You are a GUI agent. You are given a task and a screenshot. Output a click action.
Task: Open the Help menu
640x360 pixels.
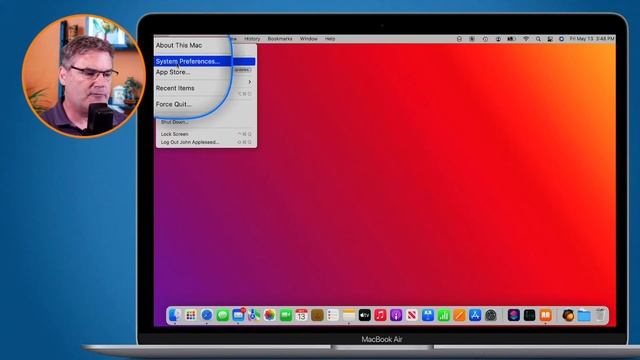pos(330,39)
